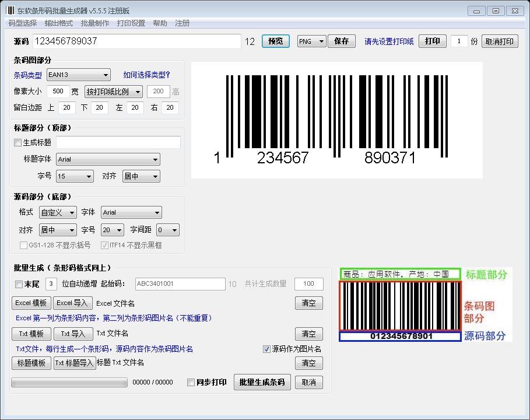Toggle the GS1-128 不显示括号 checkbox
Viewport: 530px width, 420px height.
(23, 245)
